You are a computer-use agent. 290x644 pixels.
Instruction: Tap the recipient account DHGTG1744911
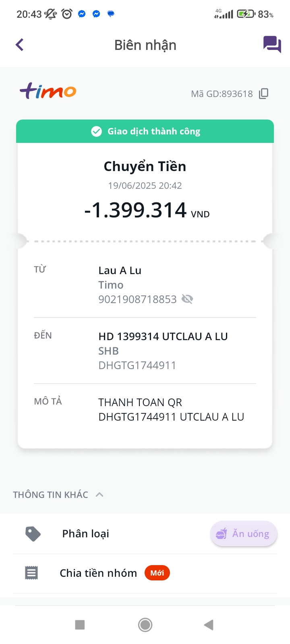(x=137, y=365)
